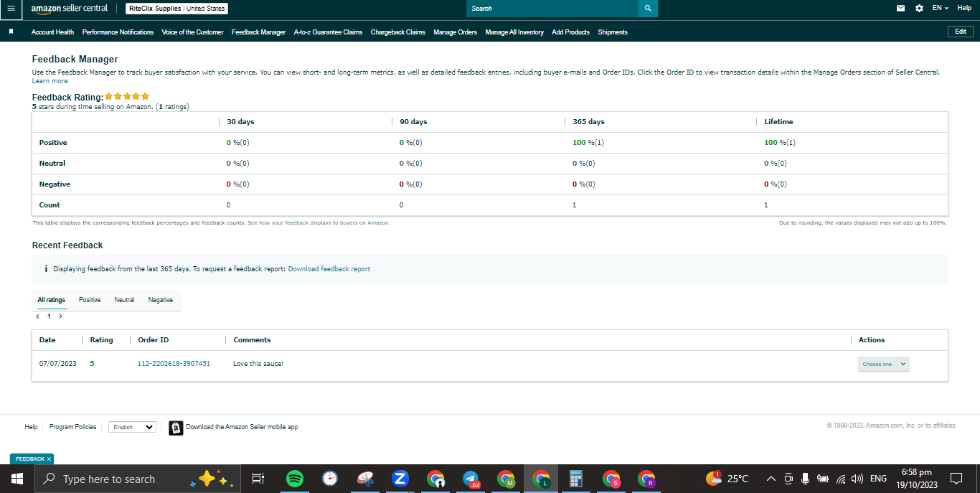Image resolution: width=980 pixels, height=493 pixels.
Task: Open the clock app on taskbar
Action: 329,479
